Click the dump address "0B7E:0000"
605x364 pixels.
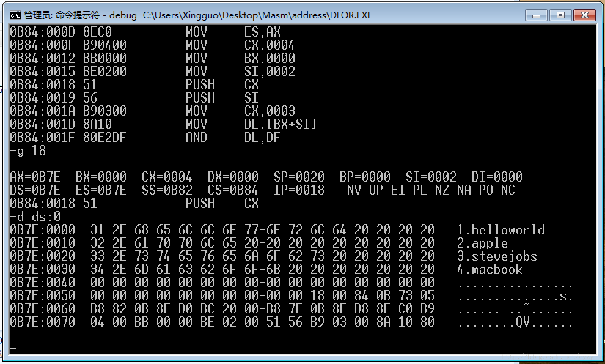click(x=43, y=230)
